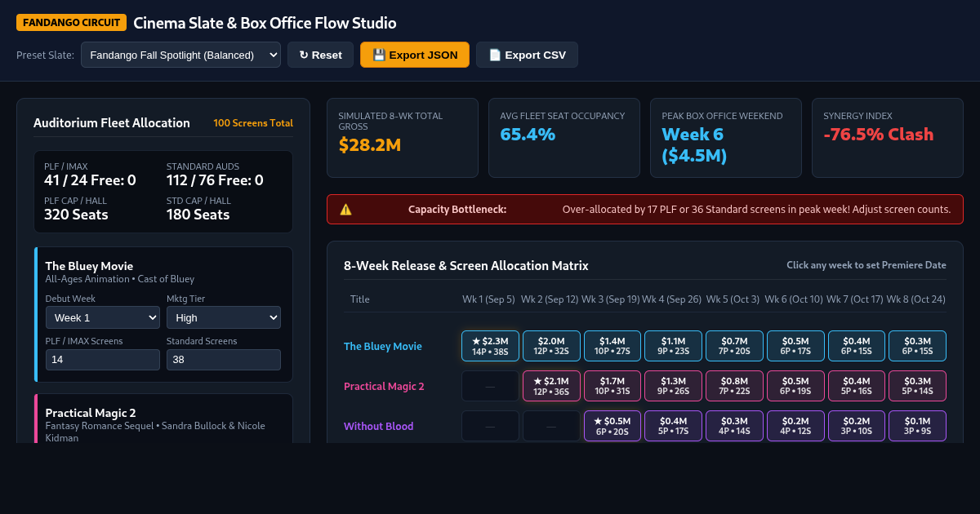Image resolution: width=980 pixels, height=514 pixels.
Task: Click Wk 1 (Sep 5) column header
Action: [x=488, y=299]
